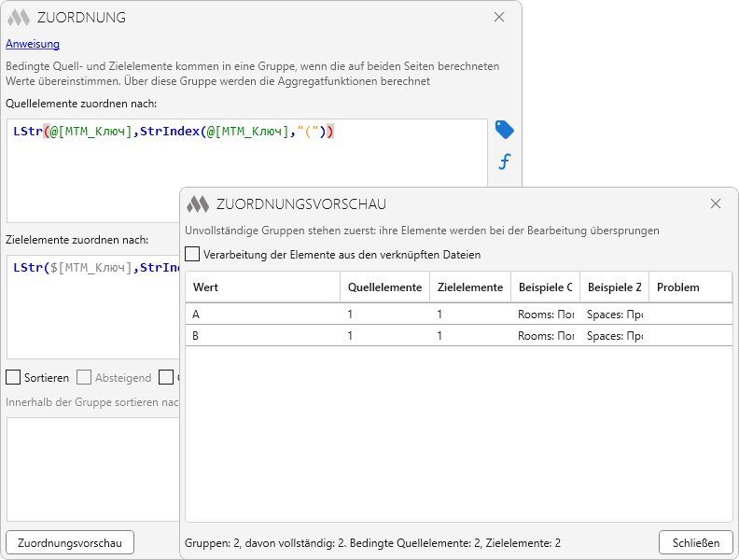739x560 pixels.
Task: Sort by the Quellelemente column header
Action: click(384, 287)
